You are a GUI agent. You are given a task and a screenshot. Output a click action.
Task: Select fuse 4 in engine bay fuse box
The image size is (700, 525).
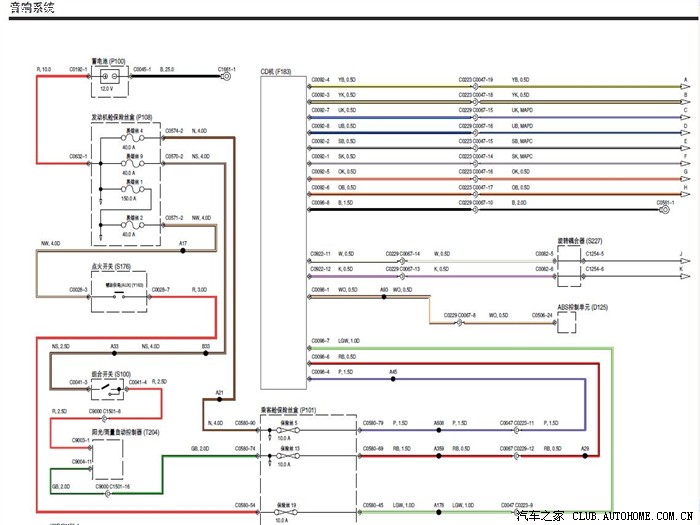tap(127, 137)
